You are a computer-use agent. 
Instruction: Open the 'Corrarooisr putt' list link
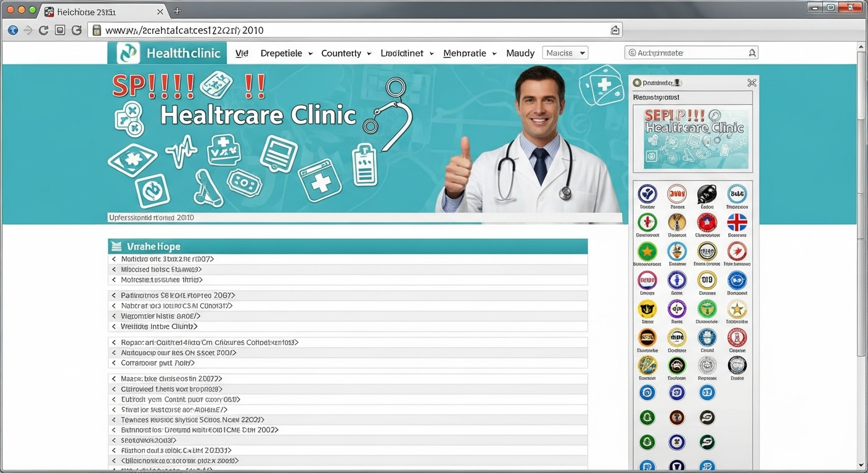coord(158,363)
